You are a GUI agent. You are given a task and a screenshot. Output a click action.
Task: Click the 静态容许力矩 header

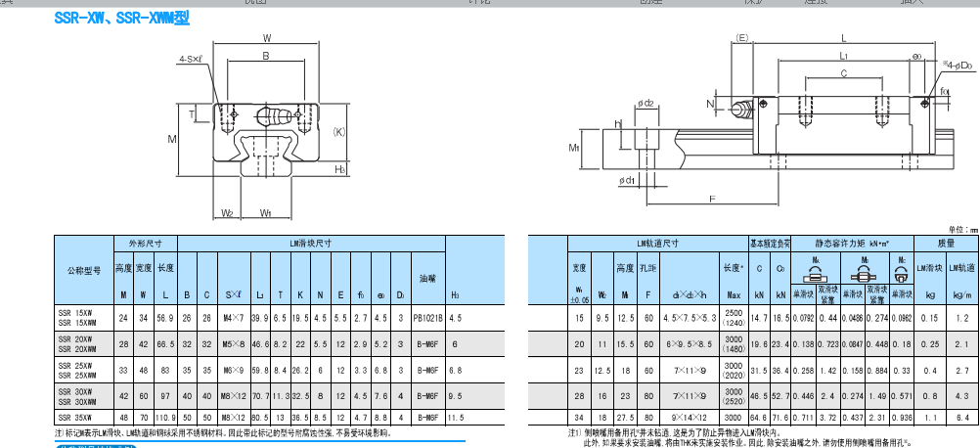pyautogui.click(x=853, y=244)
